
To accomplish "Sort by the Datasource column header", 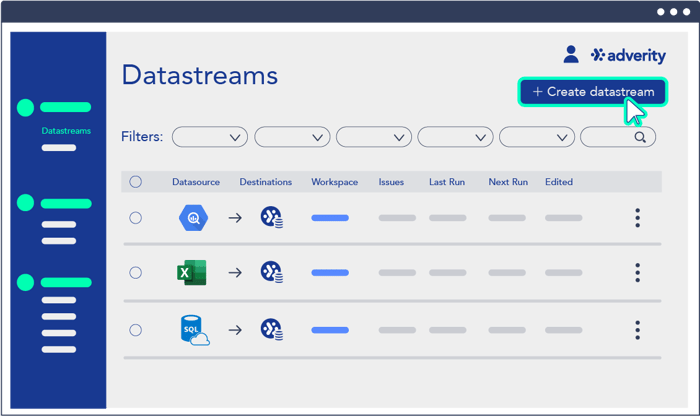I will pyautogui.click(x=196, y=182).
